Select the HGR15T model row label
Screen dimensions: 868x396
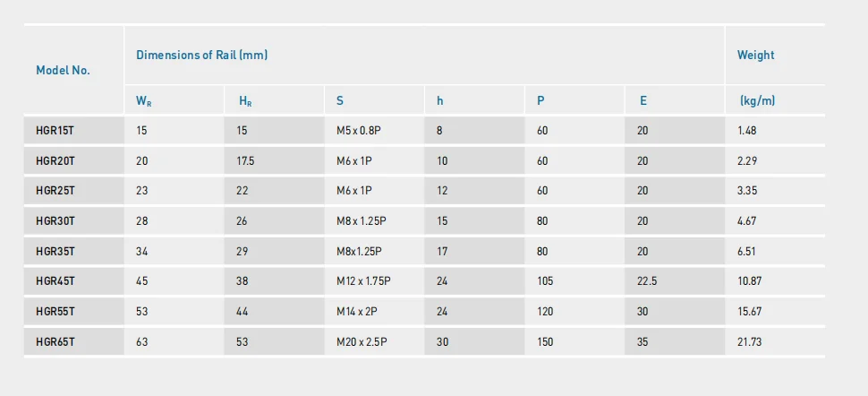(55, 131)
